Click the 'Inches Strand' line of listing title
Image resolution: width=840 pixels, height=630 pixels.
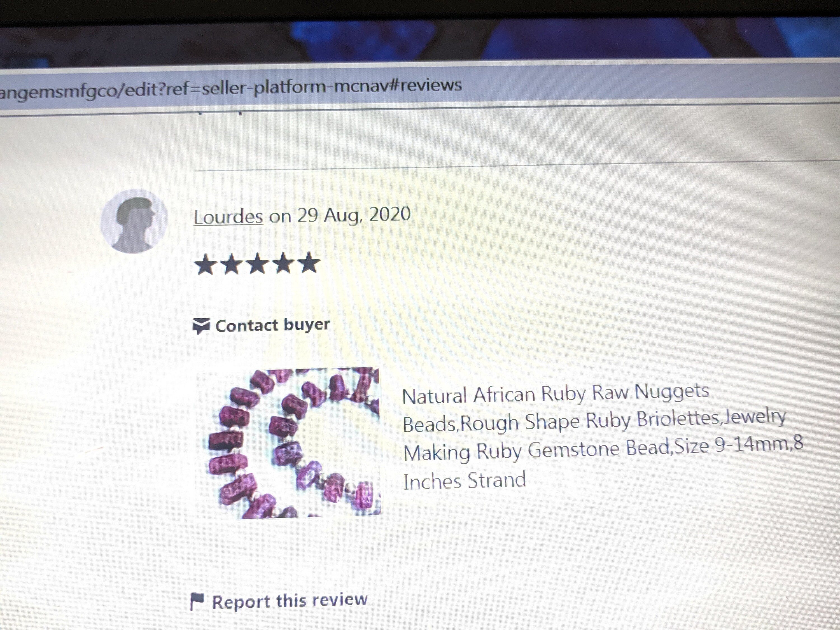coord(465,481)
